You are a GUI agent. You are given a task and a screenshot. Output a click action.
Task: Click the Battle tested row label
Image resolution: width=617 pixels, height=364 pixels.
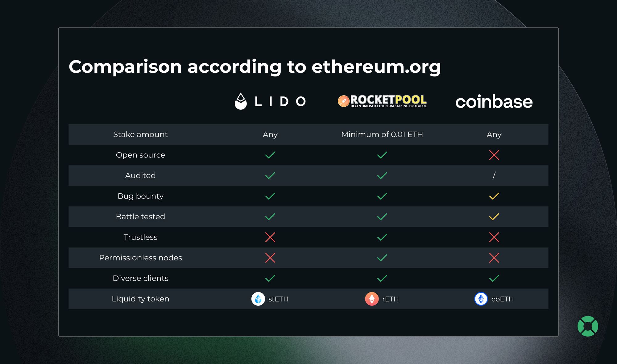pos(140,217)
